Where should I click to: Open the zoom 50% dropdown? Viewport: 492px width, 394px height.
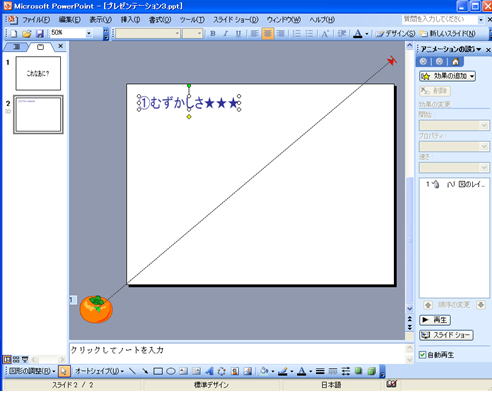(89, 33)
